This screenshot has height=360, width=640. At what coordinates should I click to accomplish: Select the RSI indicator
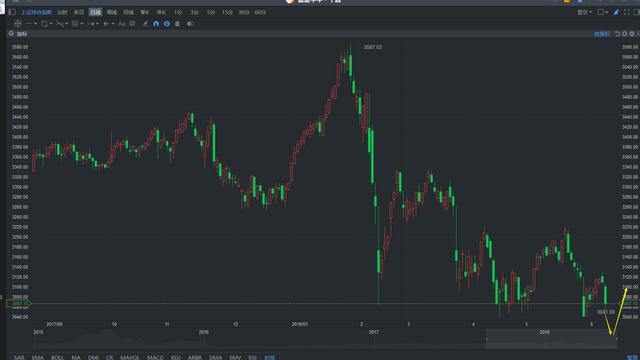click(x=252, y=358)
